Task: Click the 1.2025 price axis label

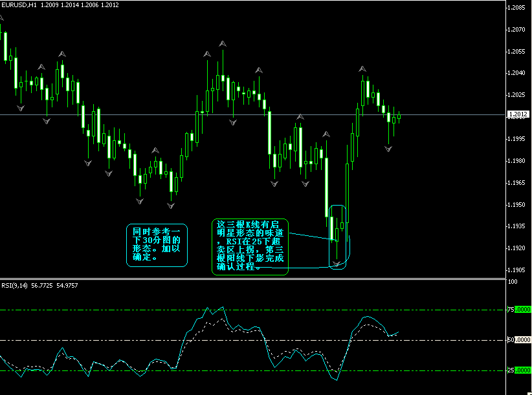Action: pyautogui.click(x=516, y=95)
